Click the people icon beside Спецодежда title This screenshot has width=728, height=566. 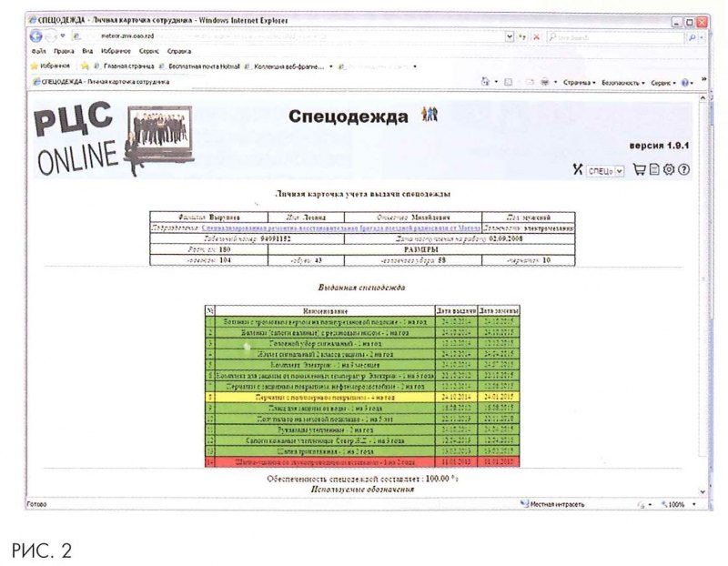(429, 114)
